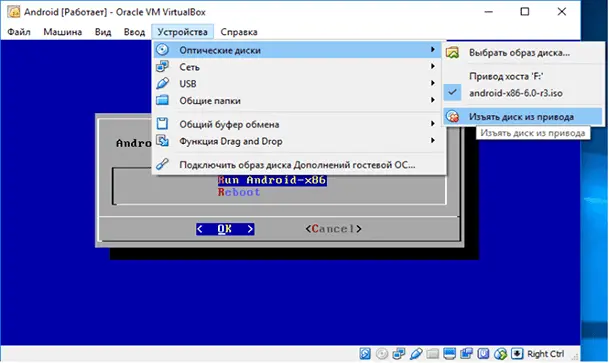The width and height of the screenshot is (610, 363).
Task: Expand the Общий буфер обмена submenu arrow
Action: (x=433, y=124)
